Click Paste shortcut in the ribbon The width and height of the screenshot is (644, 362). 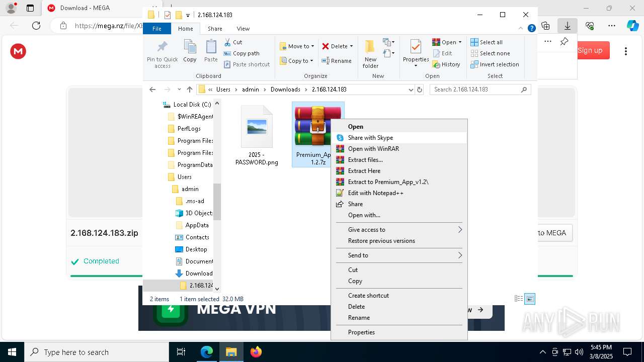coord(247,64)
